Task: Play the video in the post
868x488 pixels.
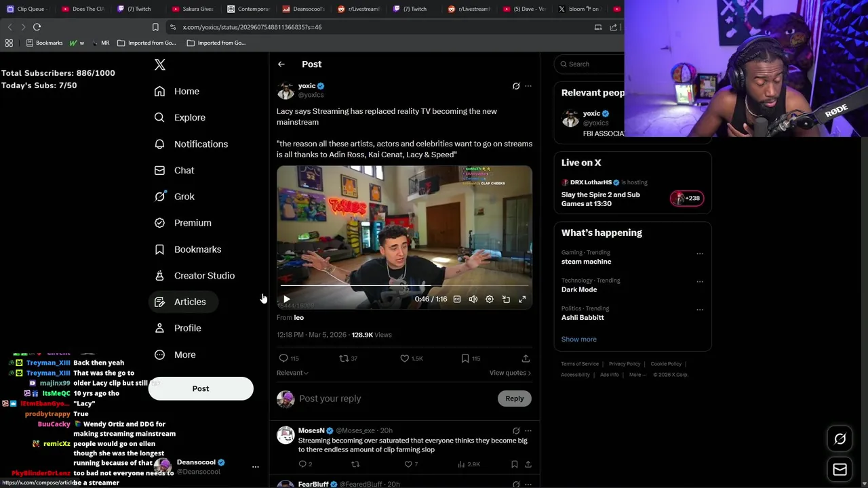Action: pos(286,299)
